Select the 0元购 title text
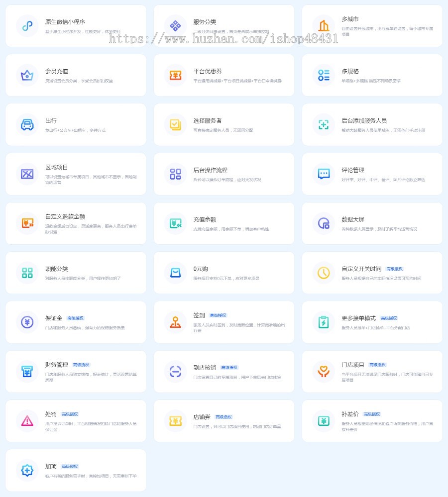Image resolution: width=448 pixels, height=497 pixels. 201,269
